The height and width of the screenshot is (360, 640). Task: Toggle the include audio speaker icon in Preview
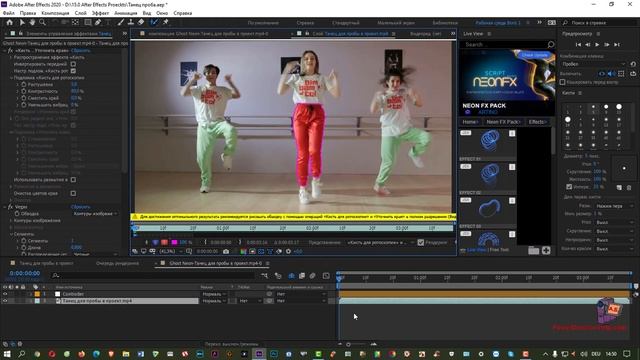[x=611, y=74]
